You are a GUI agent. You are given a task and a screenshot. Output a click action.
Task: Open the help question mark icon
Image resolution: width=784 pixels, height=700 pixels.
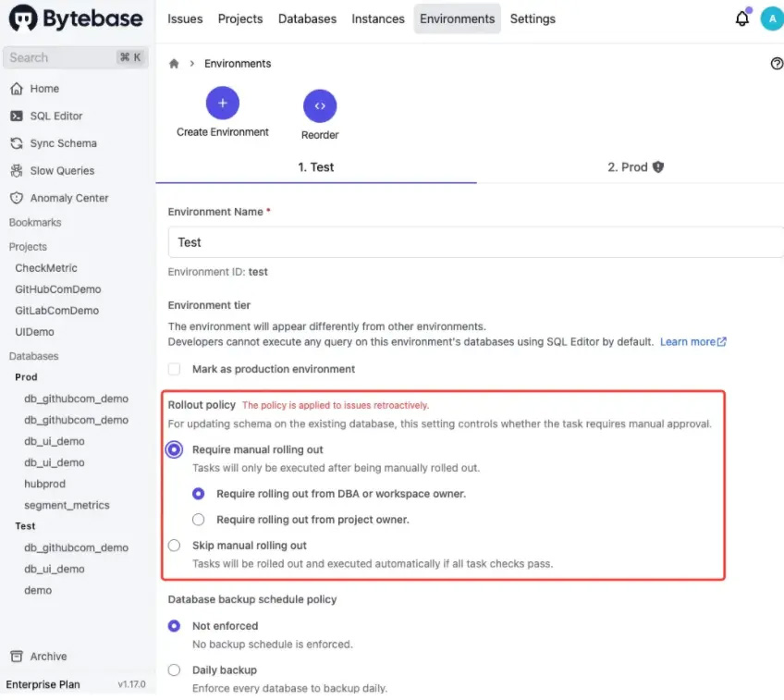(x=776, y=64)
